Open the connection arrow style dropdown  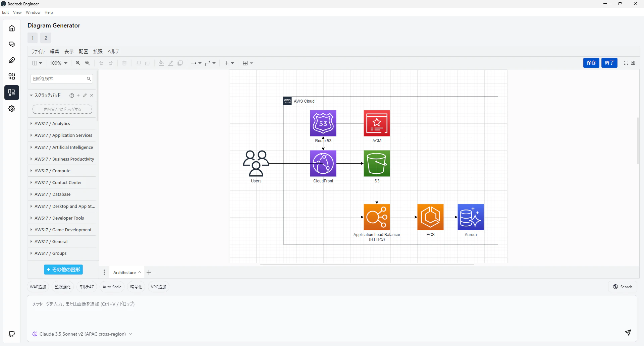point(196,63)
